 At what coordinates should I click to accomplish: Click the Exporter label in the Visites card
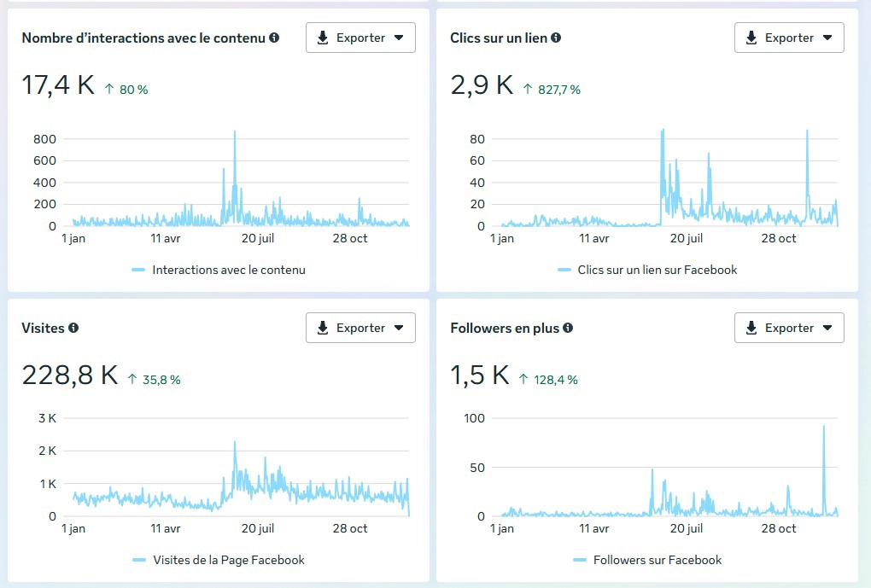360,328
